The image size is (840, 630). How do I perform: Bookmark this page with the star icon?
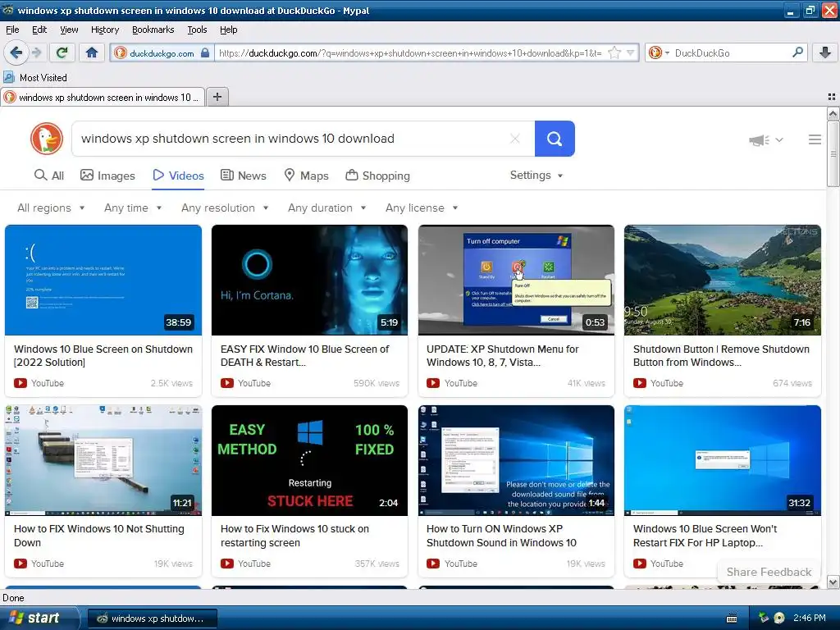coord(614,53)
